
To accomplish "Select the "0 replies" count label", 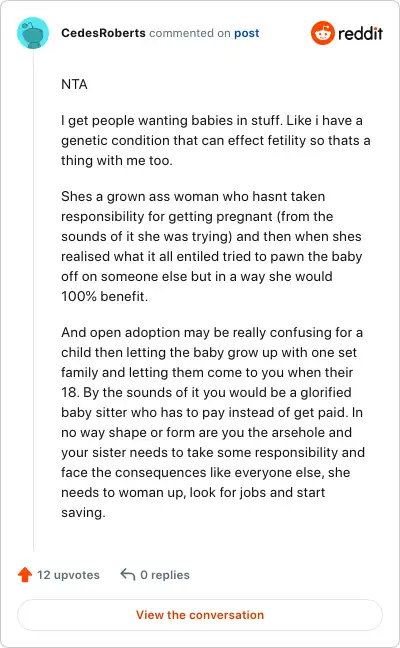I will coord(165,575).
